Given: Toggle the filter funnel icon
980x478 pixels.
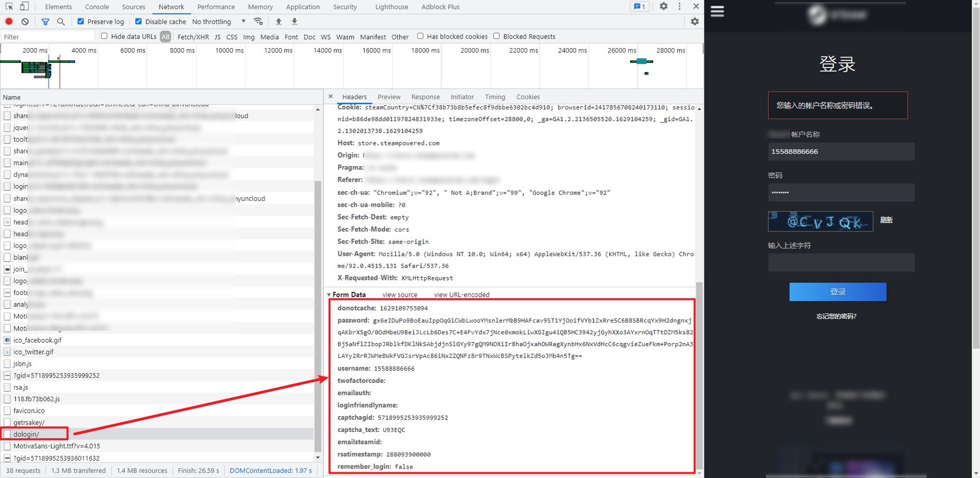Looking at the screenshot, I should tap(45, 22).
